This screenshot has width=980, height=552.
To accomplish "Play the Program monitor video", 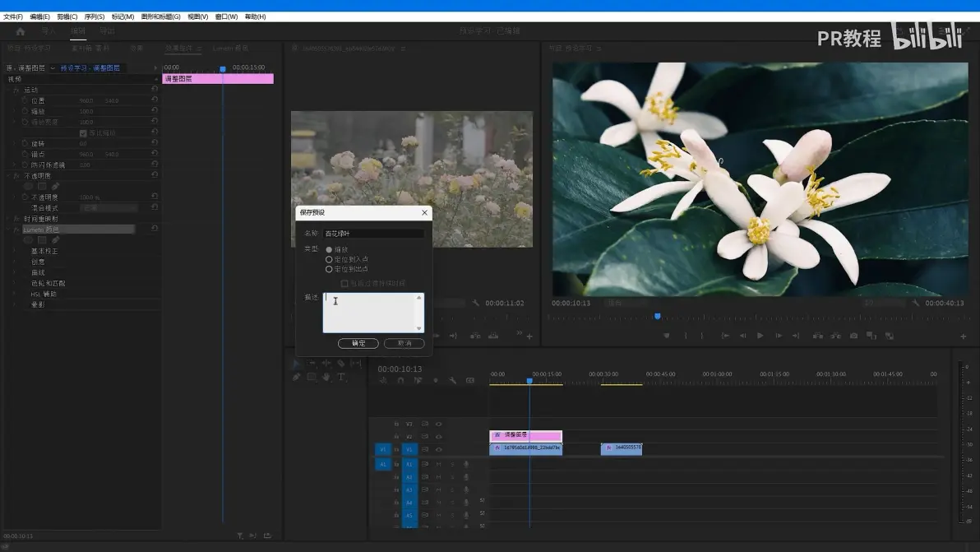I will point(760,336).
